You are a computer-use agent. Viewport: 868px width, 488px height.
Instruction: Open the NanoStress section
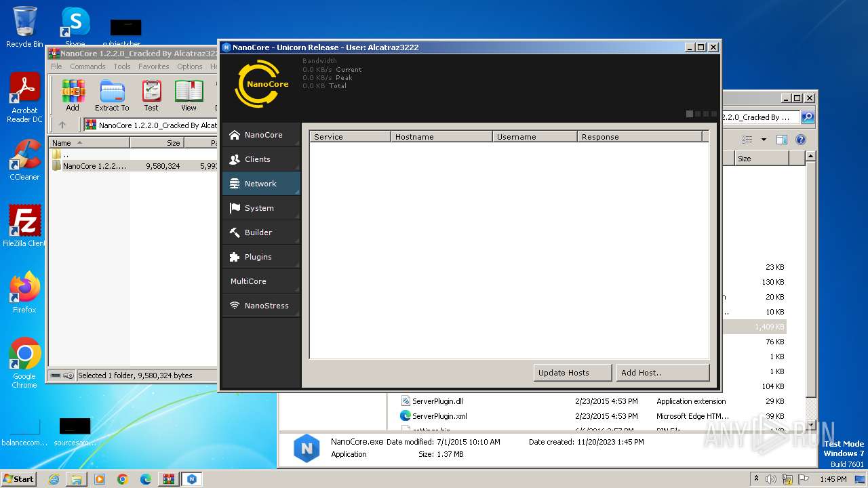click(261, 306)
